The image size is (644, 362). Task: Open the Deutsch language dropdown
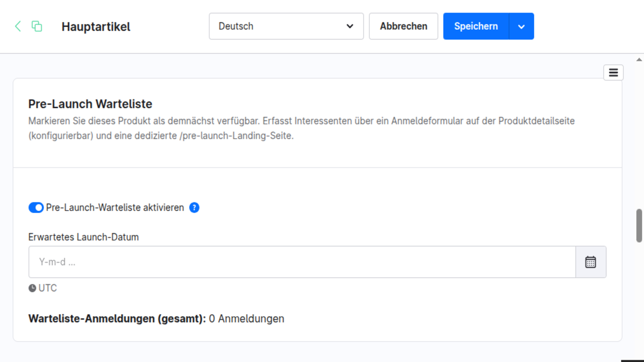286,26
